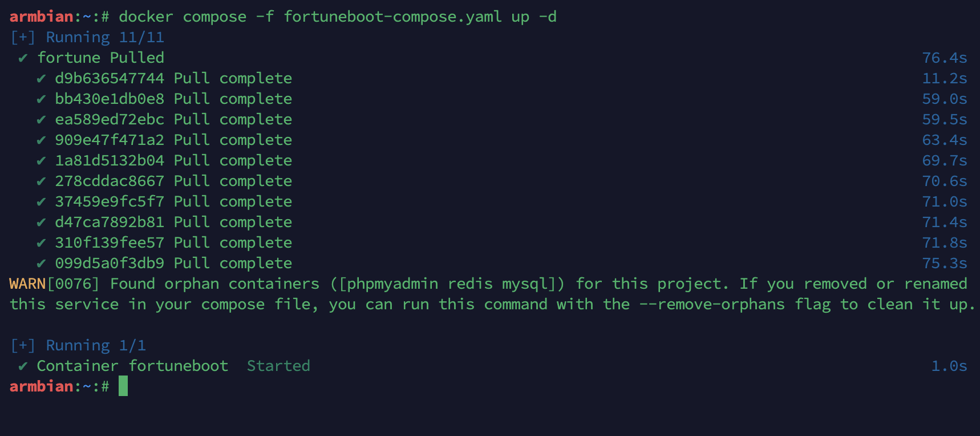Image resolution: width=980 pixels, height=436 pixels.
Task: Click the checkmark next to layer bb430e1db0e8
Action: point(41,99)
